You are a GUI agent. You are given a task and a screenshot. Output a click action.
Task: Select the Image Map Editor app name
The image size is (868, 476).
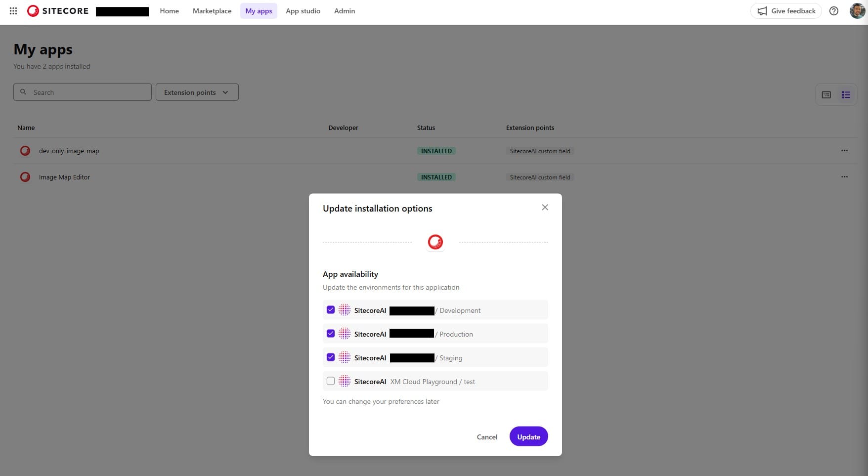(x=64, y=177)
